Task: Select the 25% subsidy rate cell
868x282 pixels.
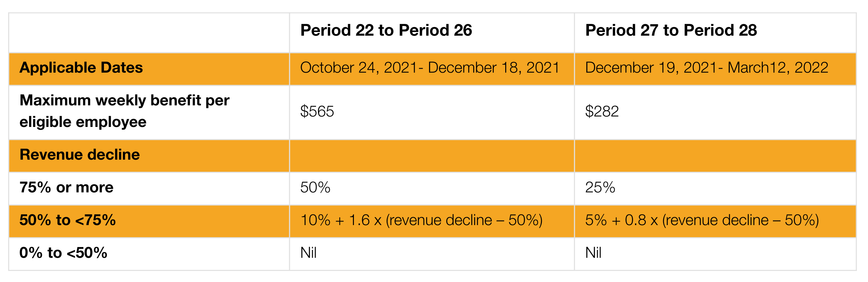Action: [600, 187]
